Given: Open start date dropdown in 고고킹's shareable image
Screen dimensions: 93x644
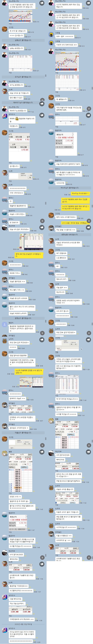Looking at the screenshot, I should pyautogui.click(x=67, y=343).
